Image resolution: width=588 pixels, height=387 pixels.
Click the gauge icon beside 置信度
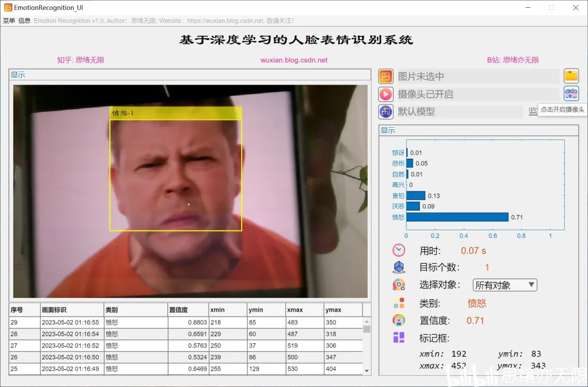399,320
